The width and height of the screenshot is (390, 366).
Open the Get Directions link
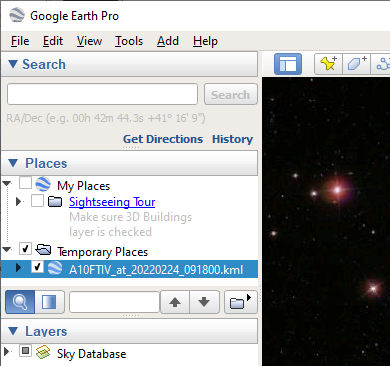(x=163, y=139)
